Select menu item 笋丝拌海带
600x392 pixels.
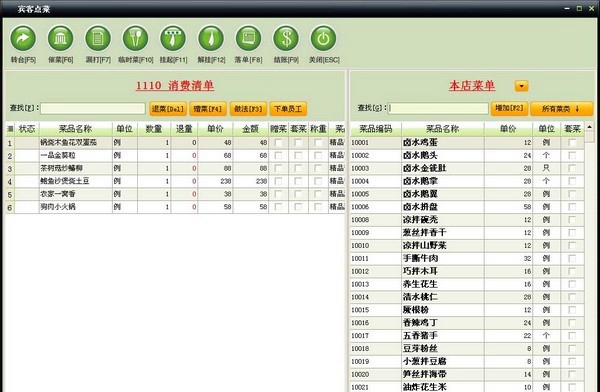click(467, 374)
